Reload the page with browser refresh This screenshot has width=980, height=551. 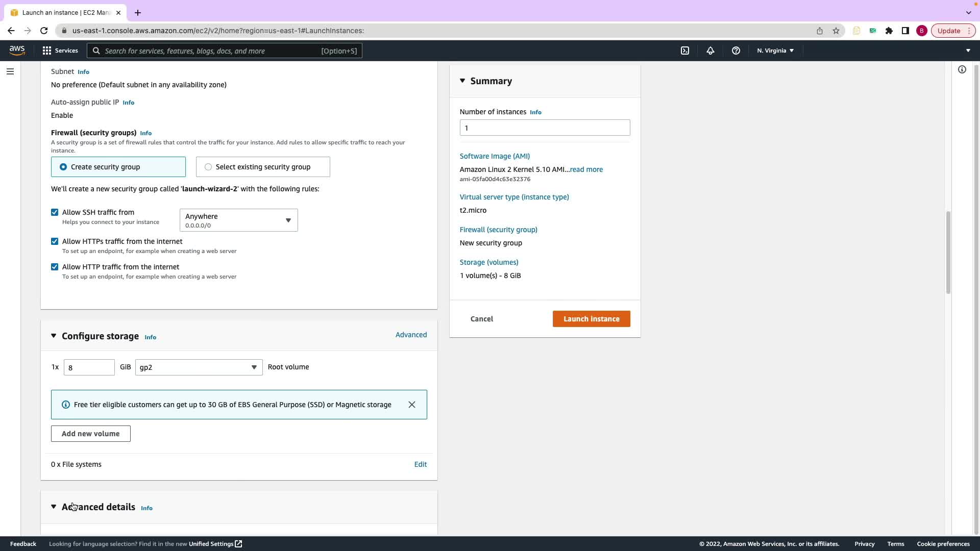44,31
